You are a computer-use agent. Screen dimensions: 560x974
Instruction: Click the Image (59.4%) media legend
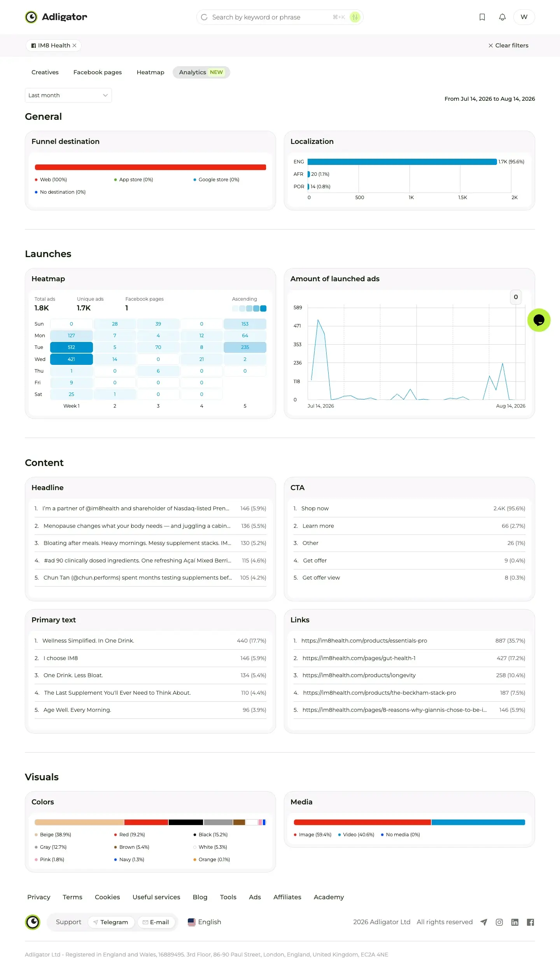pos(313,835)
